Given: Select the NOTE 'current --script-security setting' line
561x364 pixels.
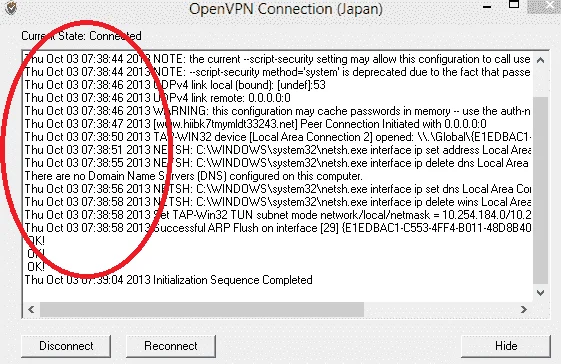Looking at the screenshot, I should (x=278, y=59).
